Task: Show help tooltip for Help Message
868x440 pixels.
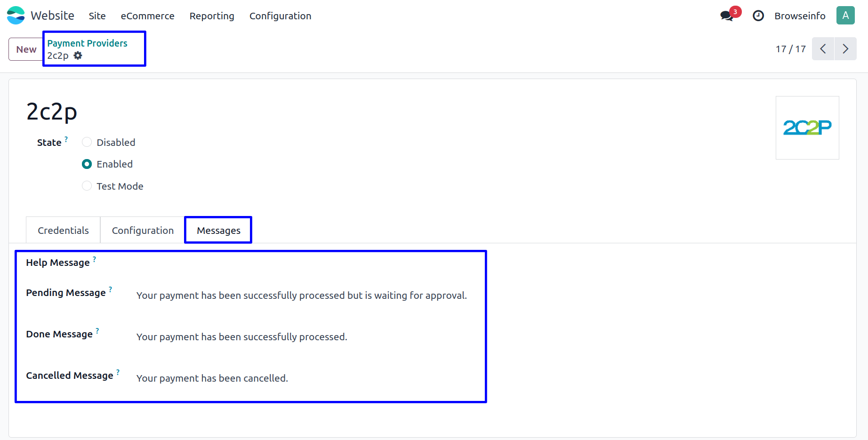Action: pos(95,259)
